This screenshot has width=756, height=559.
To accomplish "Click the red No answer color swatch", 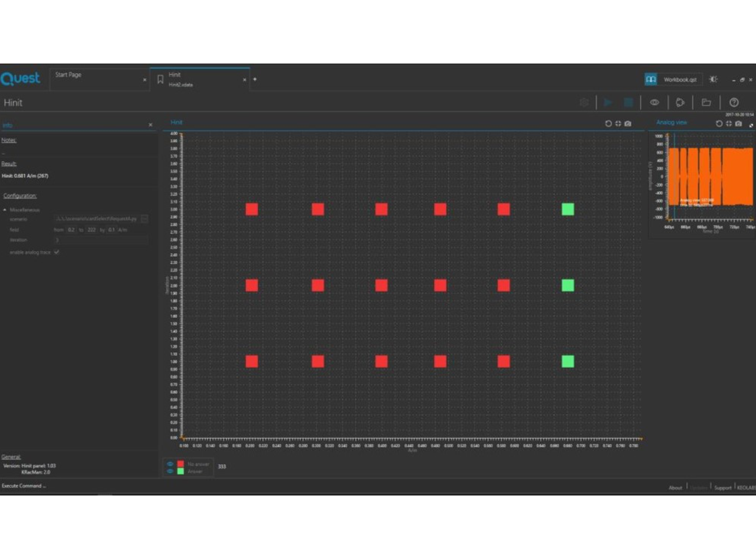I will 181,464.
